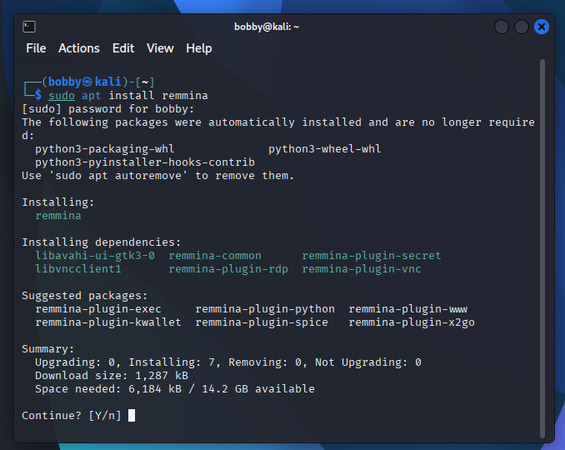Click the terminal icon in title bar
Image resolution: width=565 pixels, height=450 pixels.
point(29,27)
